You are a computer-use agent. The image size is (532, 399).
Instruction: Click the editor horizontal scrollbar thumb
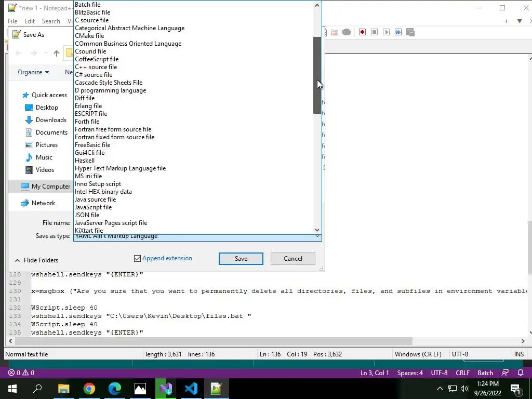[214, 341]
